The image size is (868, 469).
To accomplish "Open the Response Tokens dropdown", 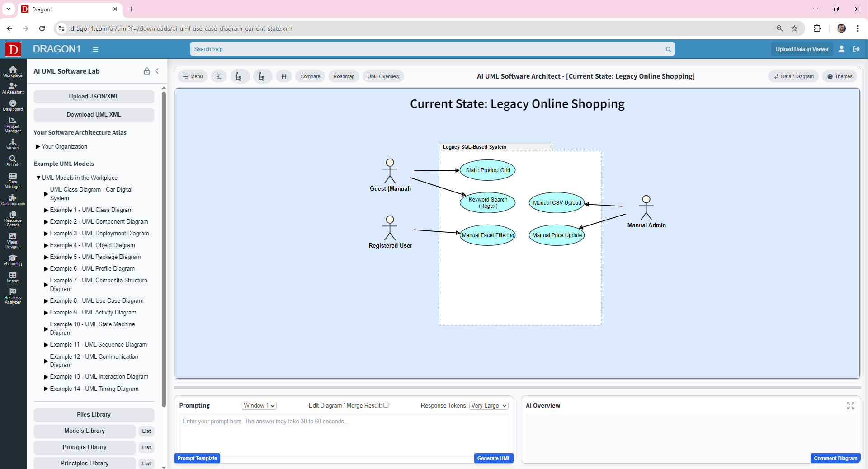I will pos(489,406).
